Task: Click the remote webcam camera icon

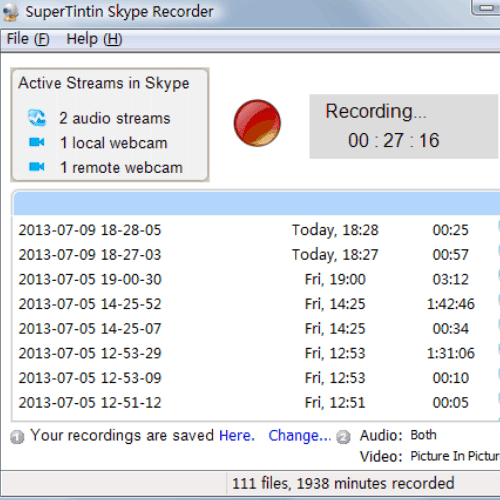Action: pyautogui.click(x=37, y=166)
